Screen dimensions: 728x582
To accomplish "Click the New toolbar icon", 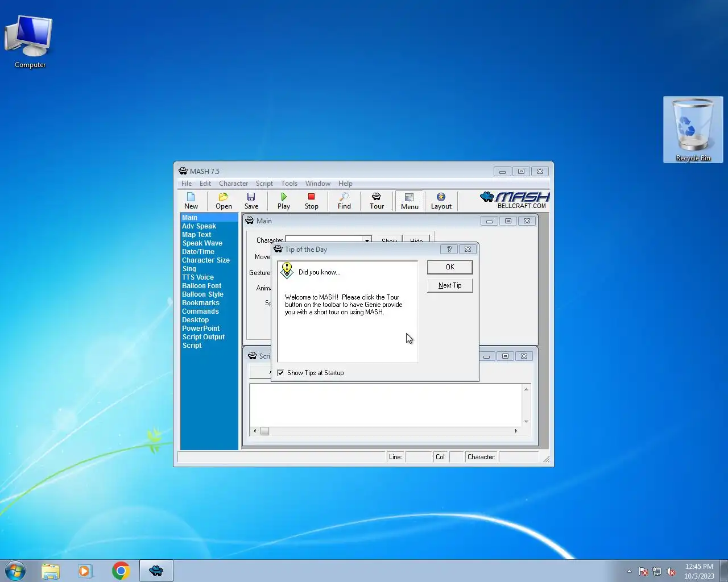I will coord(191,201).
